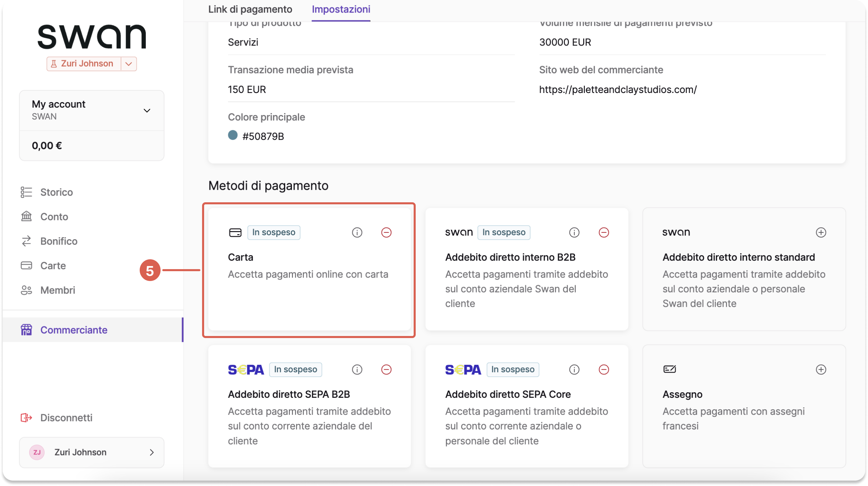Click the #50879B color swatch
This screenshot has height=486, width=868.
click(x=233, y=135)
